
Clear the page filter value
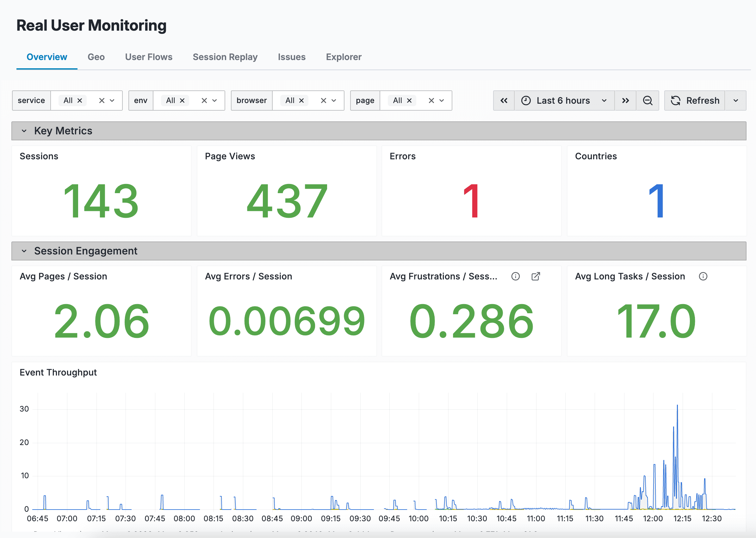pos(431,101)
